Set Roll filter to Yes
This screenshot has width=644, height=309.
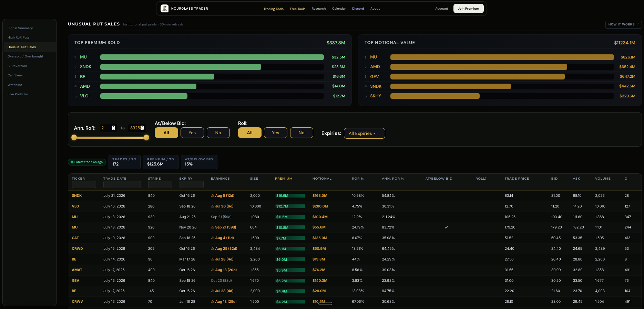coord(276,133)
